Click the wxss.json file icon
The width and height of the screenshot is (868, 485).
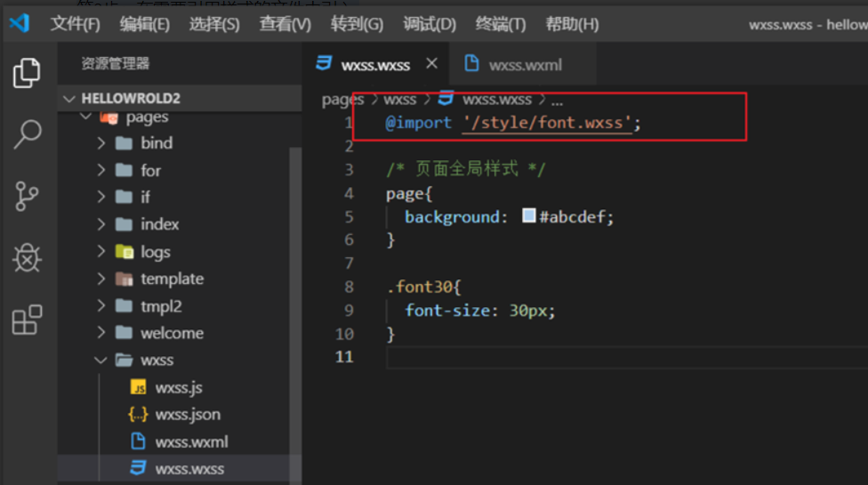click(138, 415)
